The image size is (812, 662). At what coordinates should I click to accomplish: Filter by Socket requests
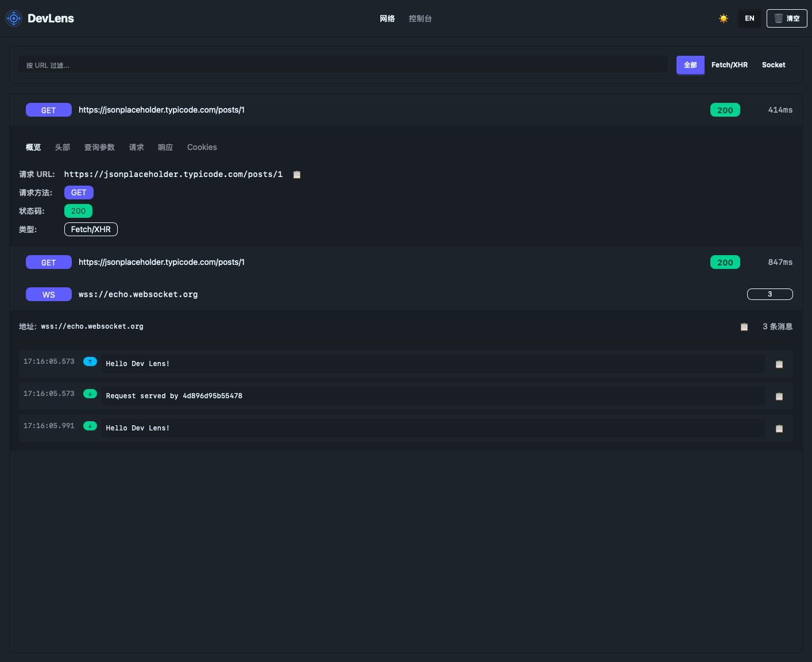pyautogui.click(x=774, y=65)
